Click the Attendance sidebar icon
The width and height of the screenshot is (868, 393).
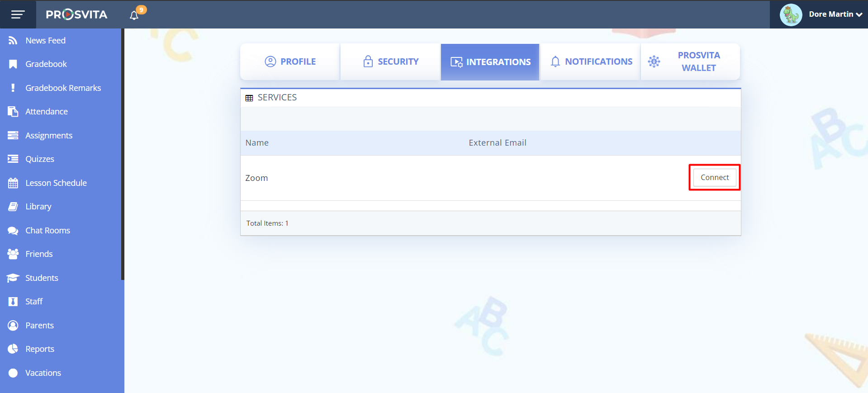click(x=13, y=111)
